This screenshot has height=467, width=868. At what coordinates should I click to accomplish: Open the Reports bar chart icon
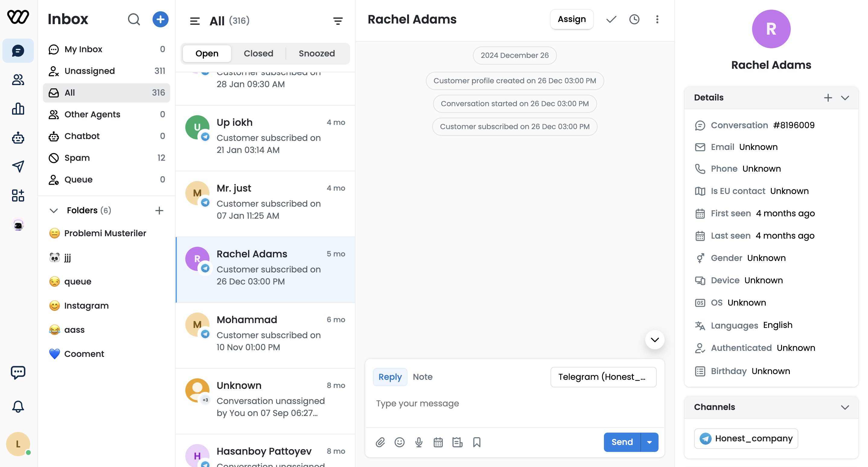(18, 109)
